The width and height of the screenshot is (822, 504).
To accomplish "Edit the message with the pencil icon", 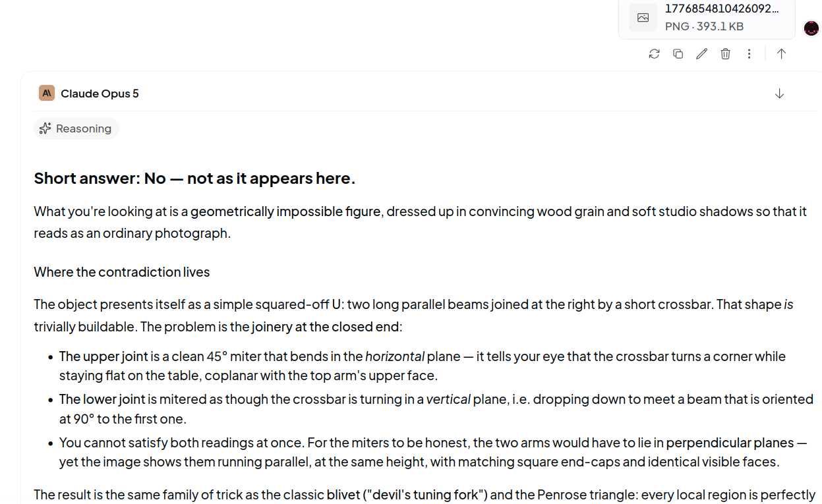I will pos(701,54).
